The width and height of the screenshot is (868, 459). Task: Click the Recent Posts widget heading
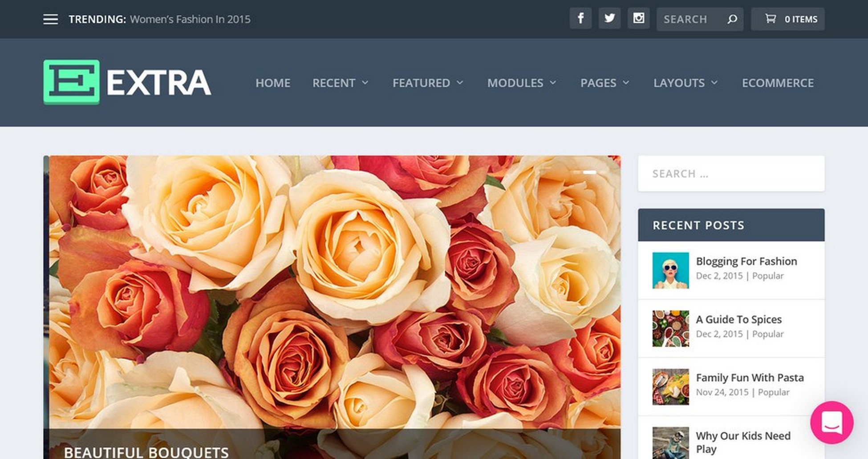point(698,225)
